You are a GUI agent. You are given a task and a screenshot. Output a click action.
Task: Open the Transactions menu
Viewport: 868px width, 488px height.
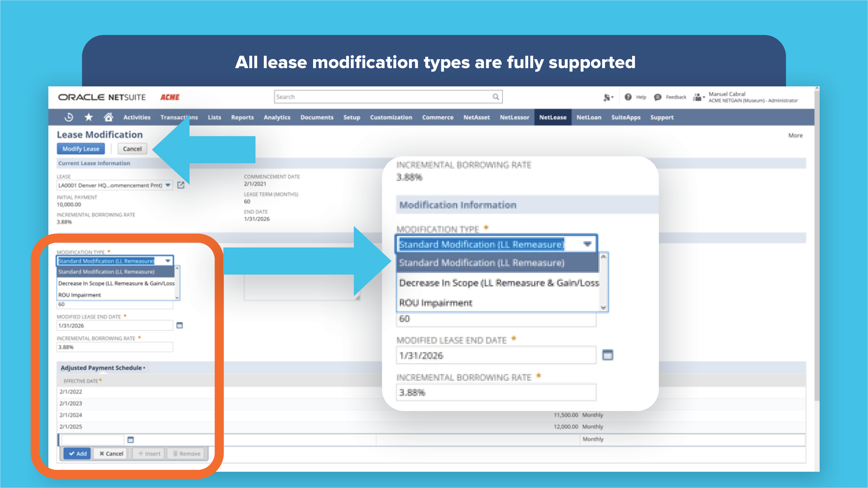tap(179, 117)
